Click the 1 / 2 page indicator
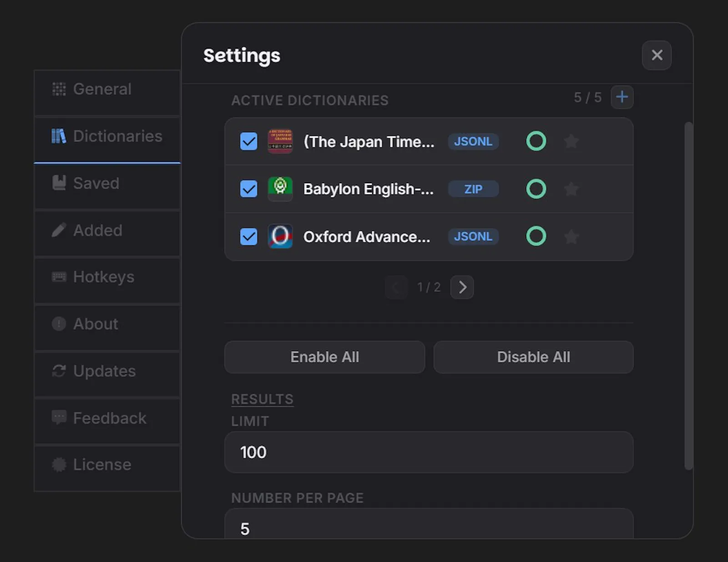This screenshot has height=562, width=728. click(x=429, y=287)
